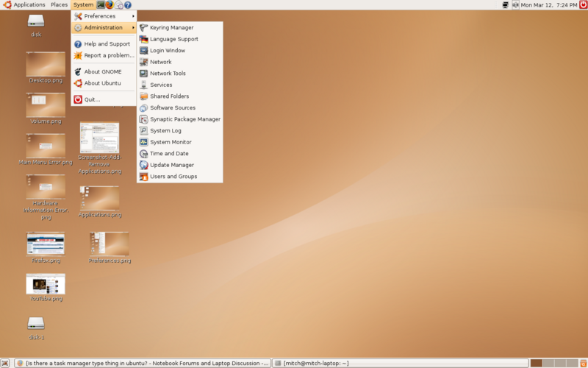
Task: Click the Keyring Manager keys icon
Action: pos(143,27)
